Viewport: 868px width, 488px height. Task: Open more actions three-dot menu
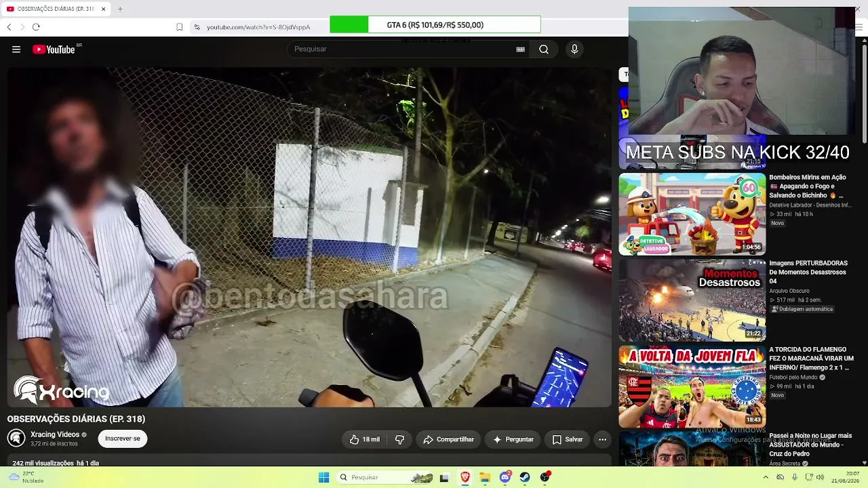coord(602,439)
